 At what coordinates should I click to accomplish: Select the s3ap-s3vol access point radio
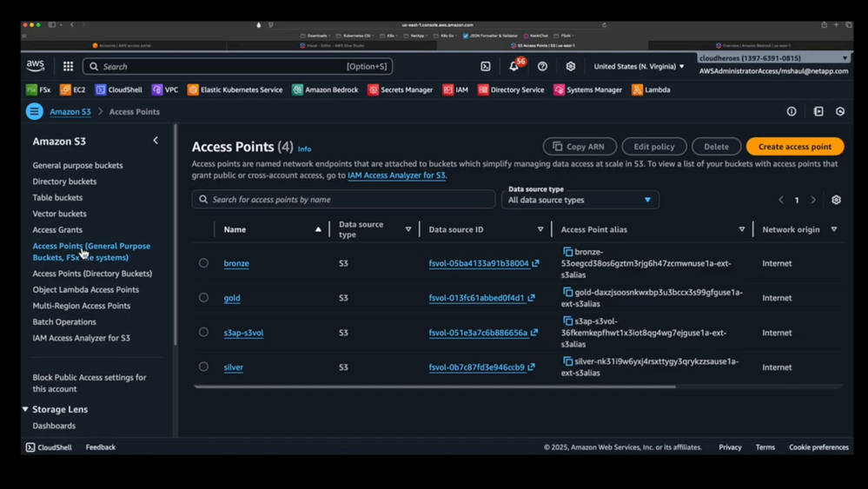tap(203, 332)
